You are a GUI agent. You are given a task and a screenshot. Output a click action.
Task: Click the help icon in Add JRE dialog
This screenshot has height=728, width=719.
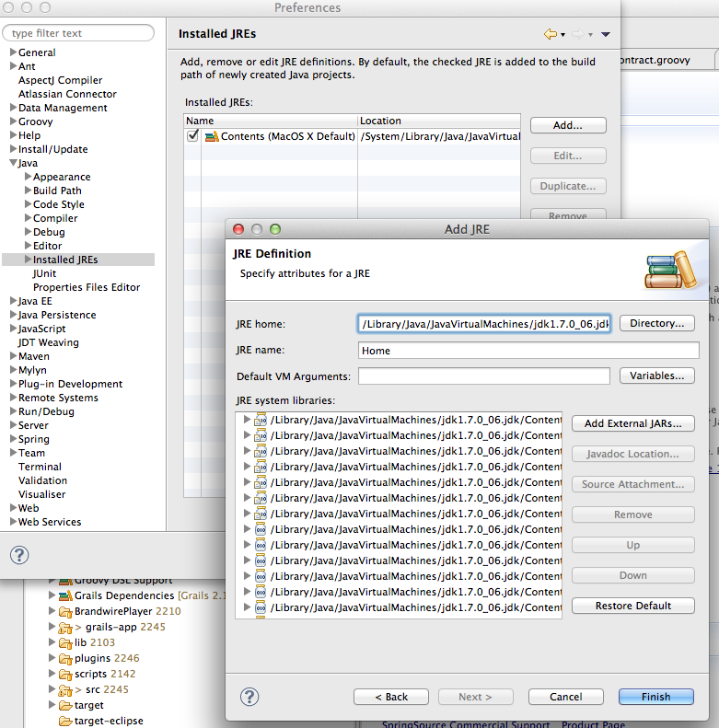[249, 697]
